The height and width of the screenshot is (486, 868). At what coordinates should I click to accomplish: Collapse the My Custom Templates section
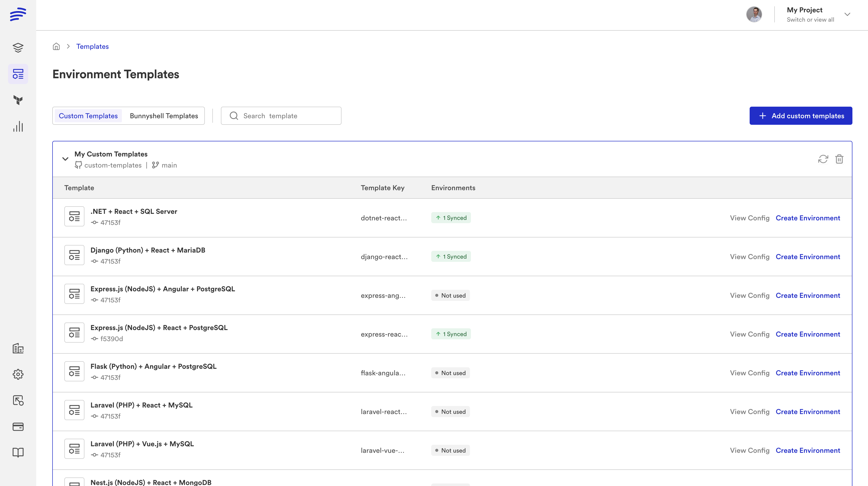coord(65,159)
